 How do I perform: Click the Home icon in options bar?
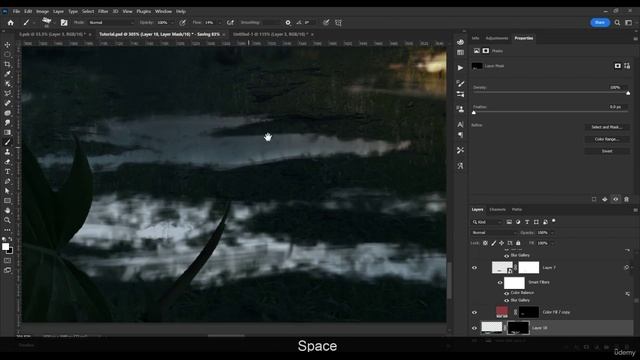pyautogui.click(x=11, y=23)
